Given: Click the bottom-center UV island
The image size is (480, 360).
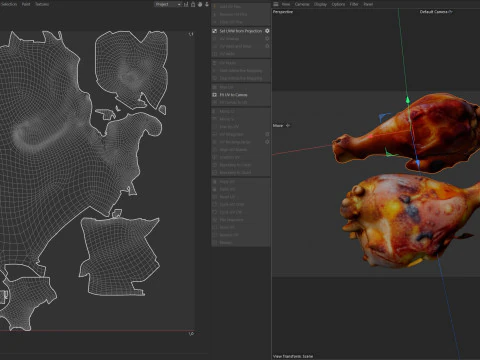Looking at the screenshot, I should [120, 257].
